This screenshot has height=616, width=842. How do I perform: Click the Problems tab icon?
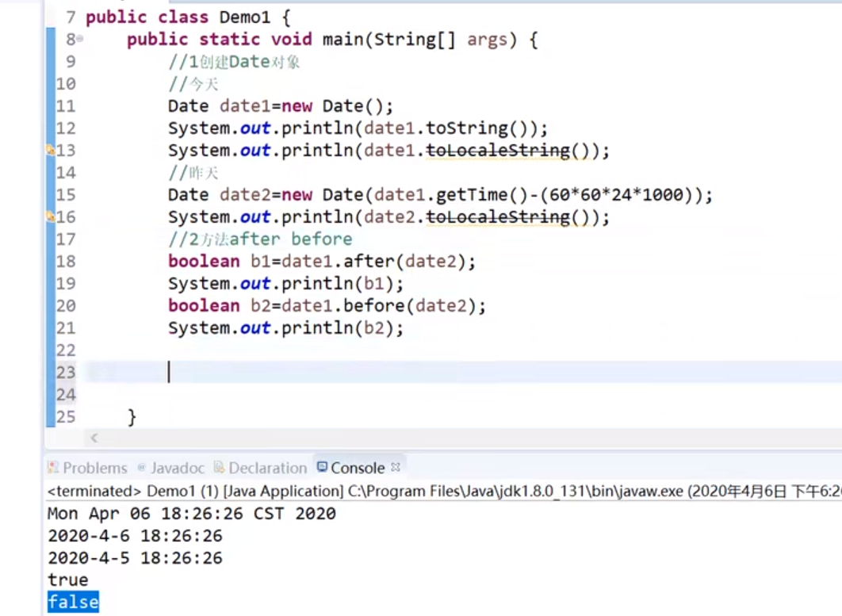[x=52, y=467]
